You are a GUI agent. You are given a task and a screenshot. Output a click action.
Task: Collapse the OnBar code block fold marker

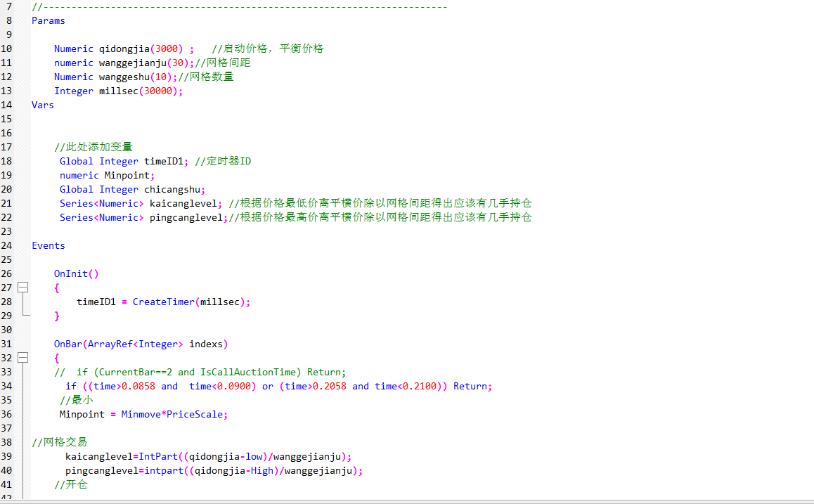22,358
